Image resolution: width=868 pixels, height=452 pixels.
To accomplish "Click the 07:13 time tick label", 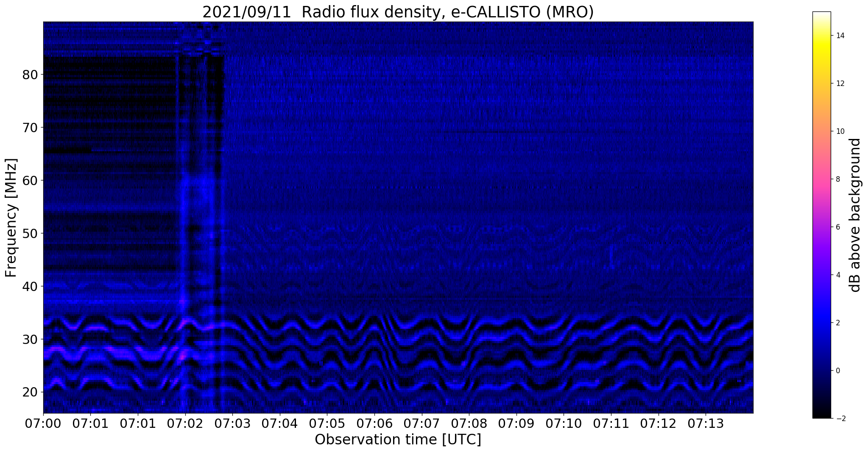I will coord(706,424).
